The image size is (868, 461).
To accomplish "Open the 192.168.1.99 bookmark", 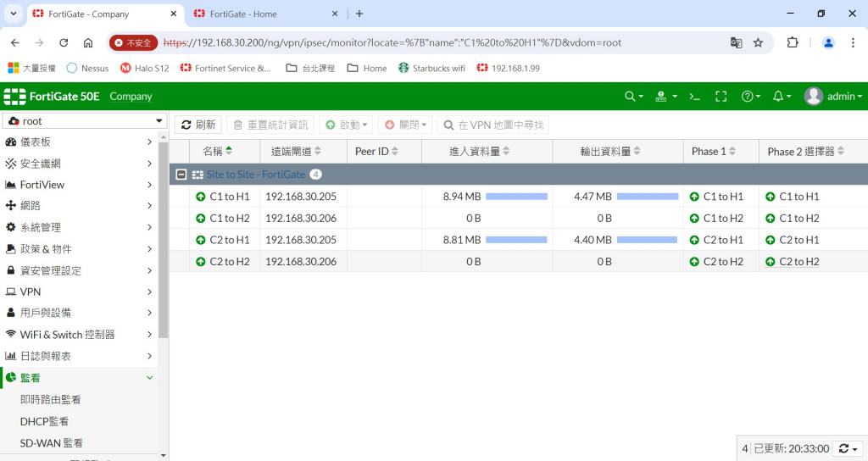I will tap(509, 68).
